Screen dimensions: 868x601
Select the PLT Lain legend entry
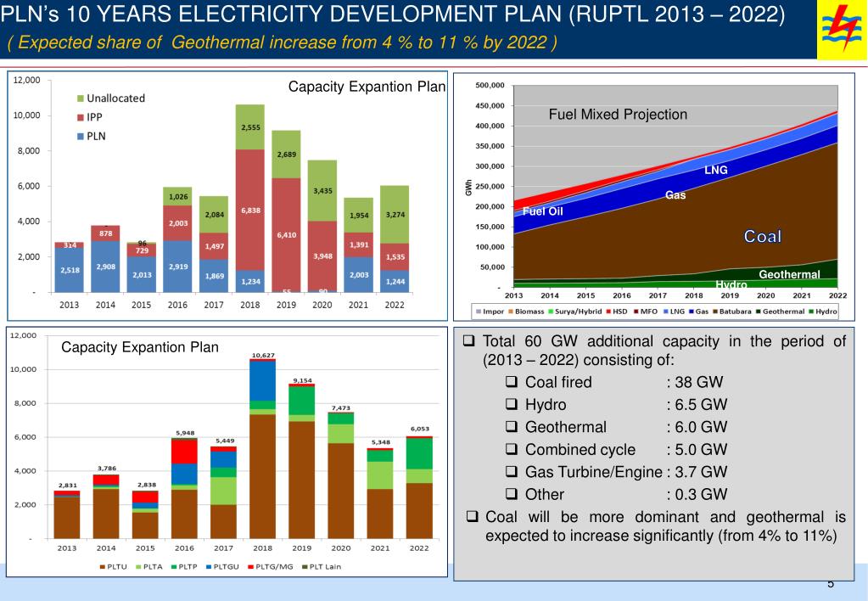pyautogui.click(x=321, y=567)
